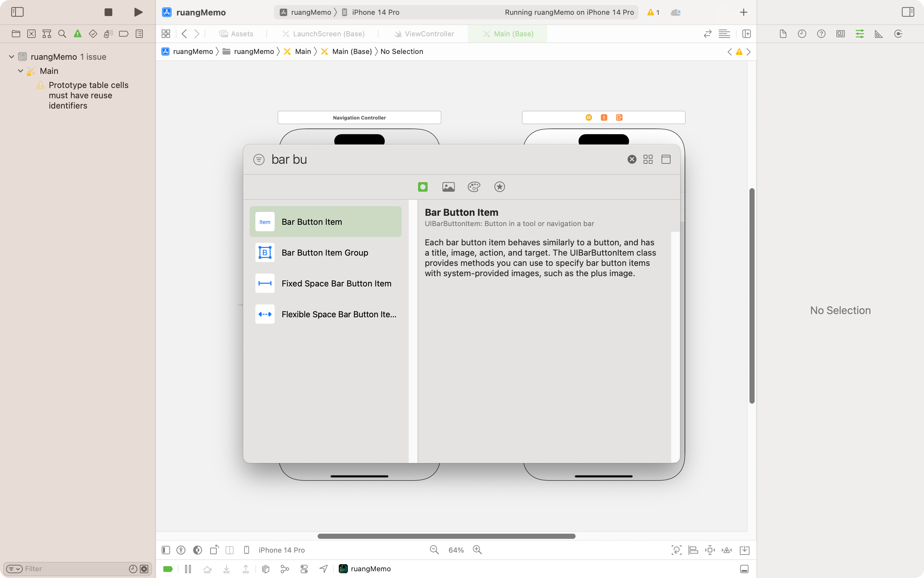
Task: Open the Connections inspector
Action: pos(898,34)
